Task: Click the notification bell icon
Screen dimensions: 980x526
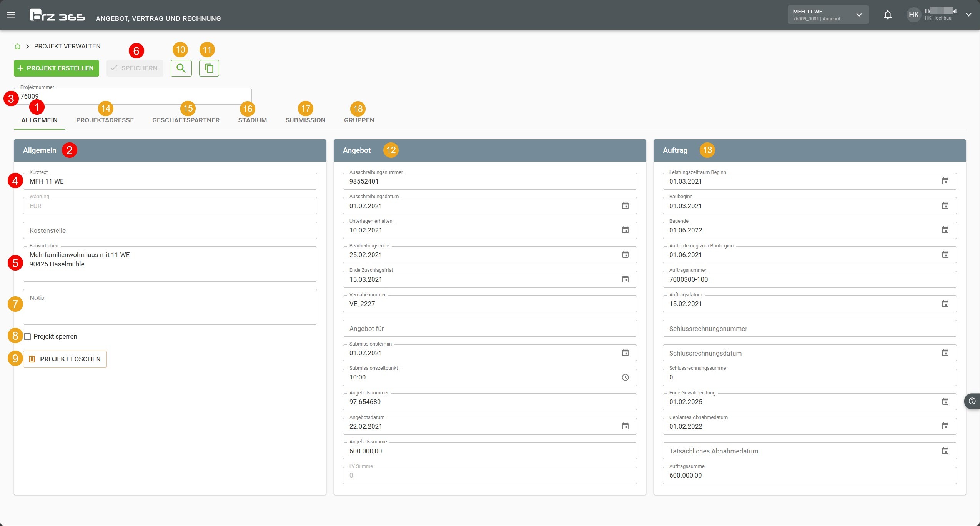Action: (x=887, y=15)
